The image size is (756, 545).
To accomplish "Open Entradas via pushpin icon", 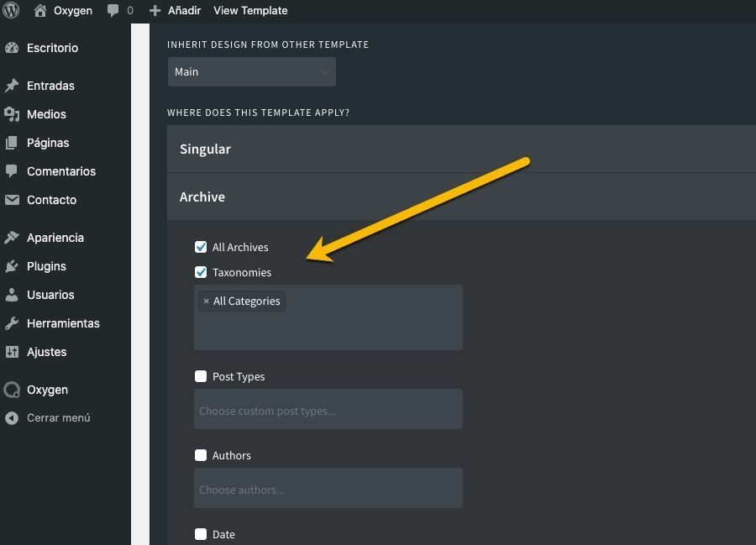I will tap(12, 86).
